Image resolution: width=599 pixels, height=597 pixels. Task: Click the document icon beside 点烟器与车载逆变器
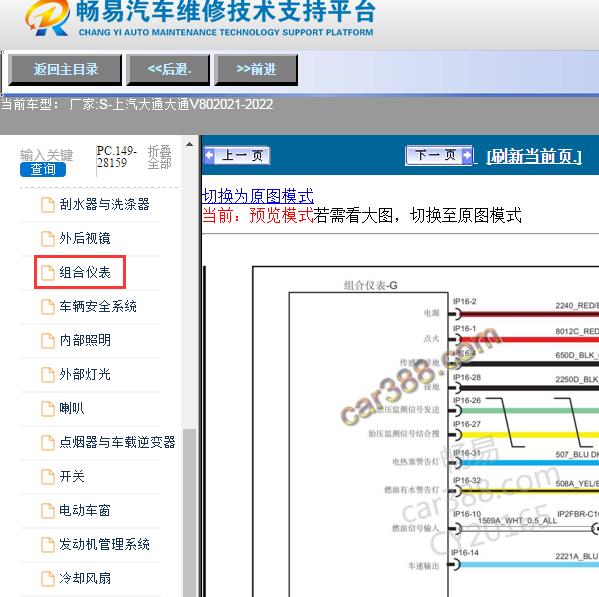tap(48, 443)
